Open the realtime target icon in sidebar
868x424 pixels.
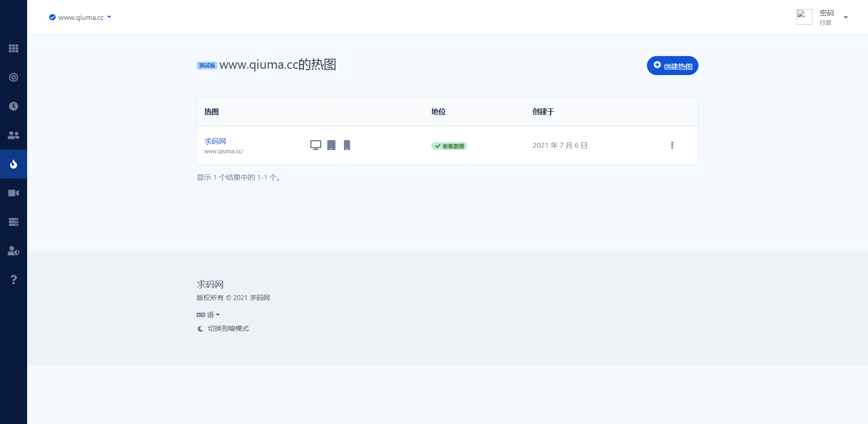coord(14,77)
